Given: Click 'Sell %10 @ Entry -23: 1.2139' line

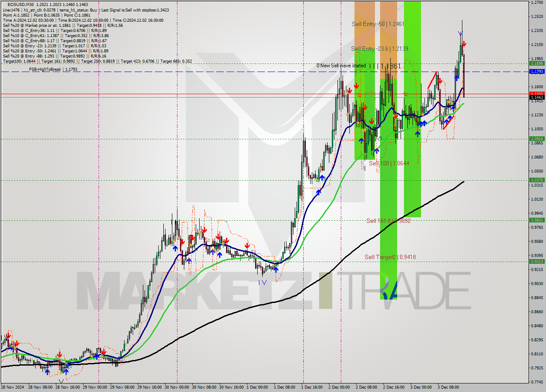Looking at the screenshot, I should click(54, 46).
